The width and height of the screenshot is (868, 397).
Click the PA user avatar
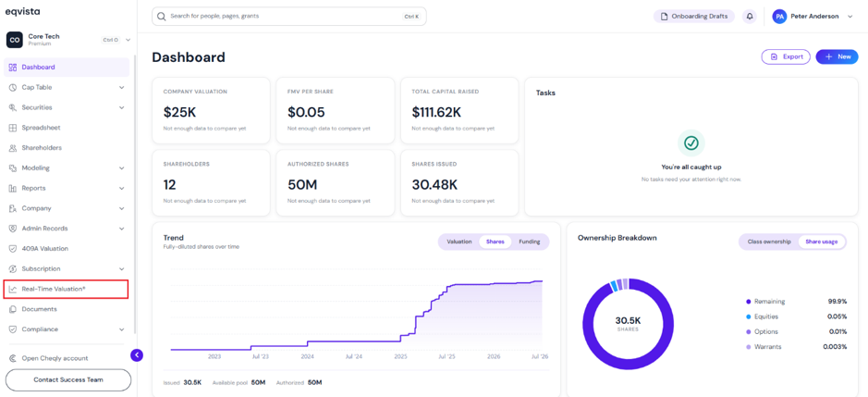tap(779, 17)
